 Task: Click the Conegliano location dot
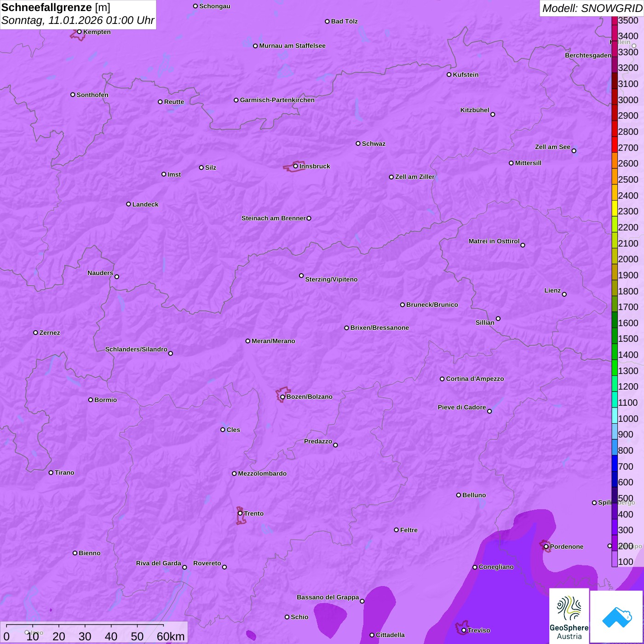coord(475,567)
